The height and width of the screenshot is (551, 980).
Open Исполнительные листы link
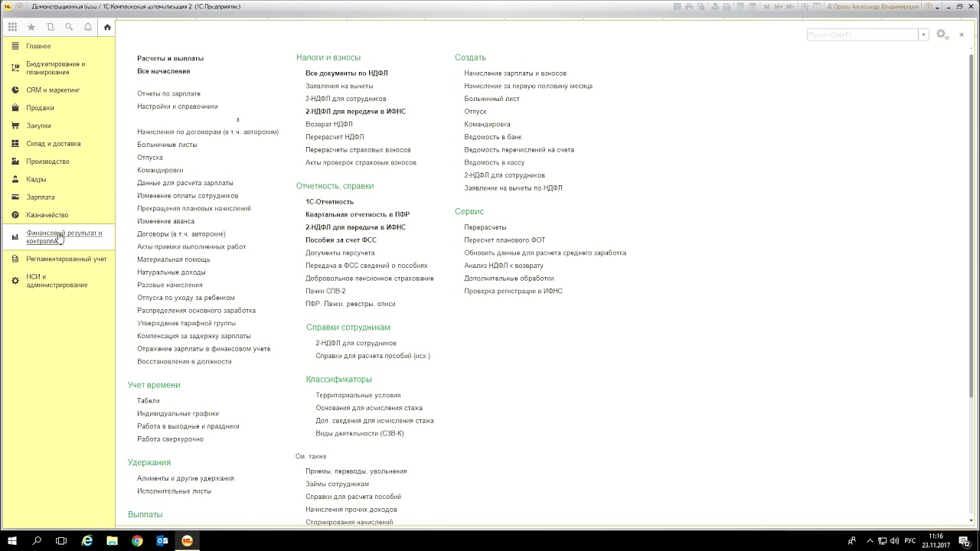point(174,491)
